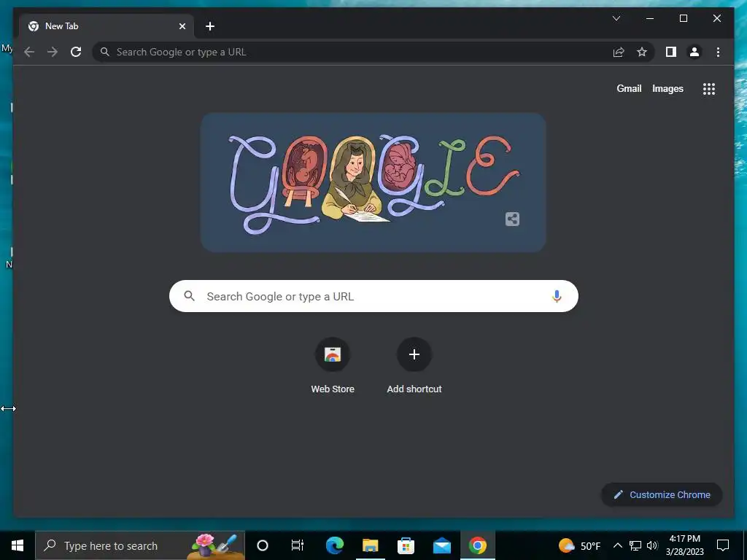Screen dimensions: 747x560
Task: Launch Microsoft Edge from taskbar
Action: (334, 545)
